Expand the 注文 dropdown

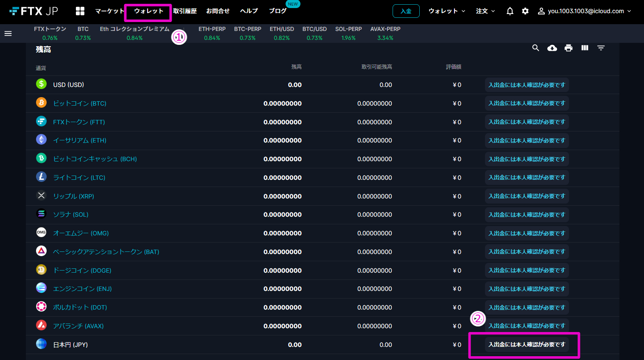coord(485,11)
